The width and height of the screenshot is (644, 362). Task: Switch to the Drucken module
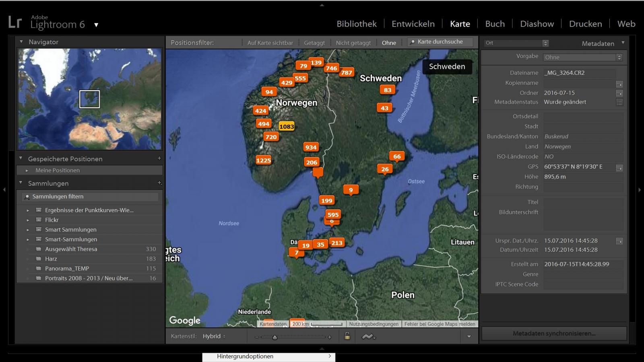pos(585,24)
